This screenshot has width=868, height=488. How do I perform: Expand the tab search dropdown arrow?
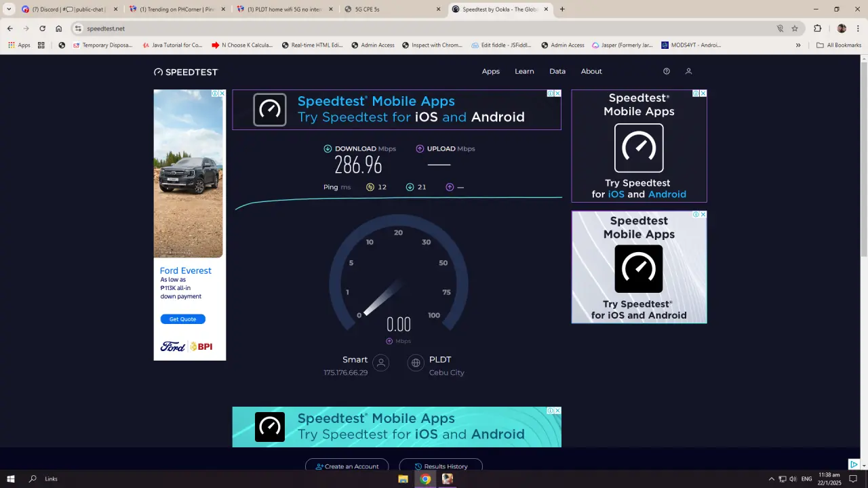point(9,9)
